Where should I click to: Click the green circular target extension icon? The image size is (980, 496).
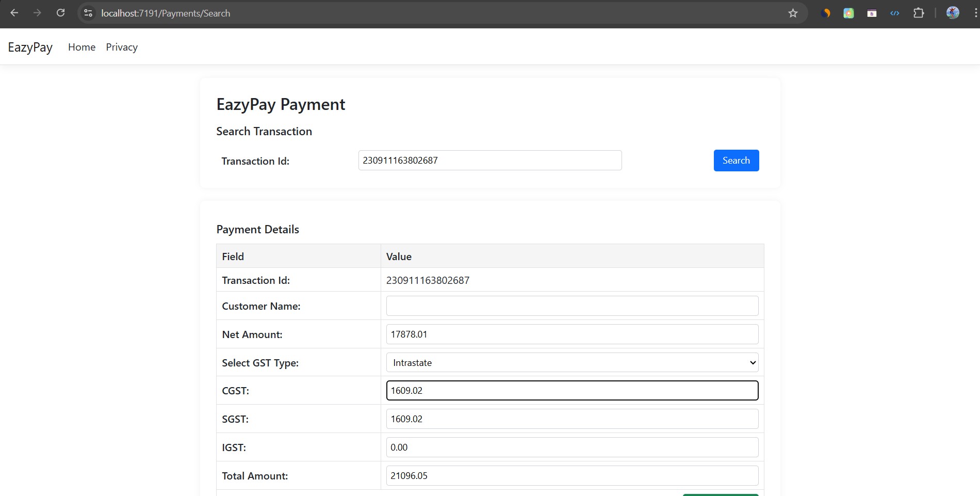[848, 13]
